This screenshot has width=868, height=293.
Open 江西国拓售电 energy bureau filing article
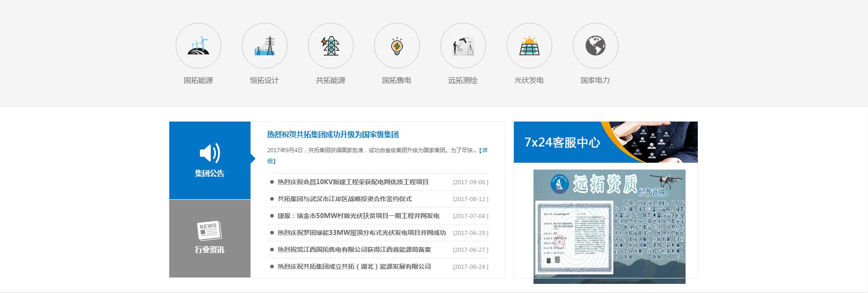pyautogui.click(x=354, y=250)
